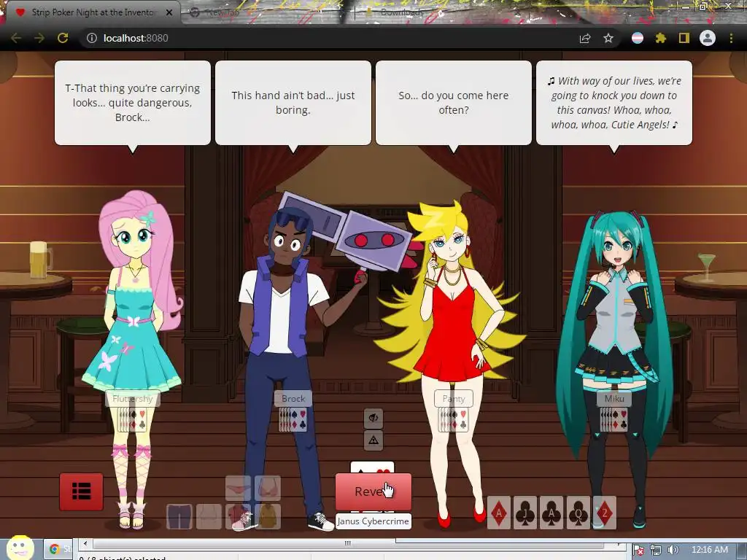
Task: Click the yellow jacket clothing icon
Action: 267,517
